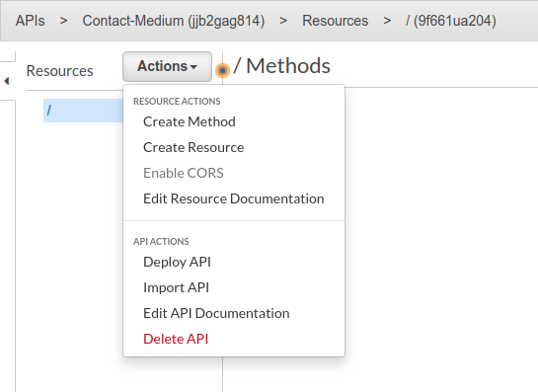This screenshot has width=538, height=392.
Task: Select Deploy API under API Actions
Action: point(177,262)
